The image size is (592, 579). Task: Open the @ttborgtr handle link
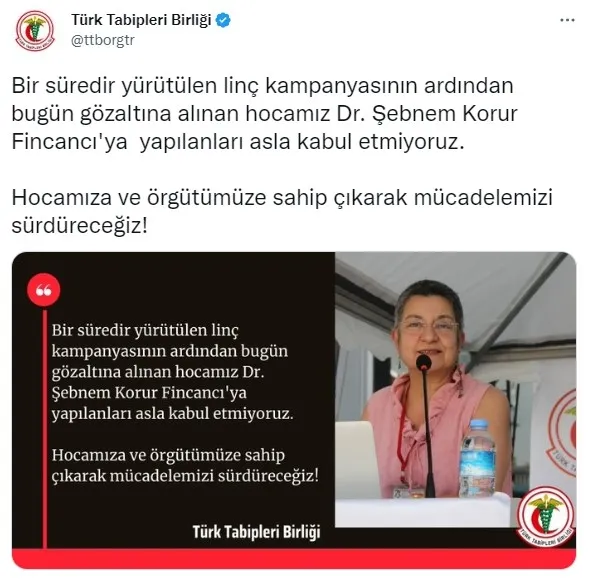pyautogui.click(x=103, y=40)
